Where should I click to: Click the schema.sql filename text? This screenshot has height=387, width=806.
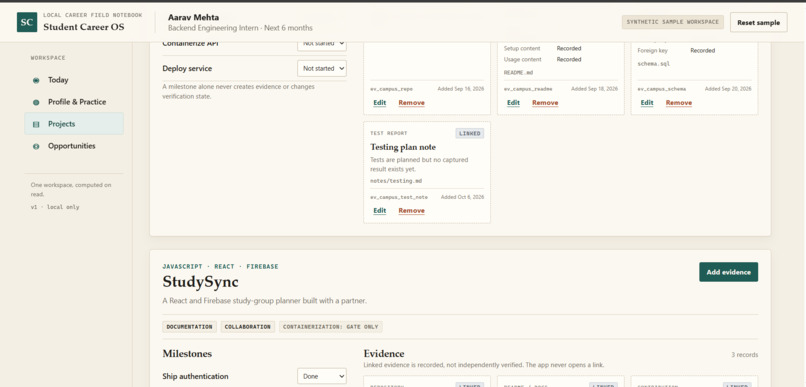tap(653, 64)
